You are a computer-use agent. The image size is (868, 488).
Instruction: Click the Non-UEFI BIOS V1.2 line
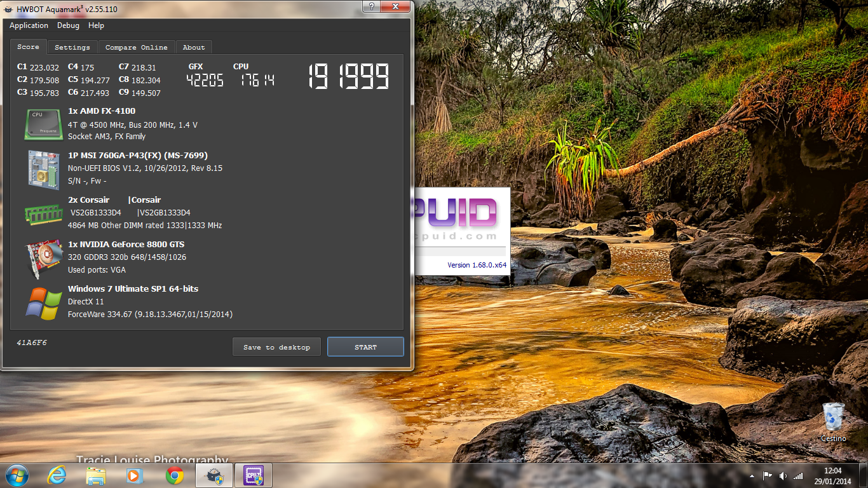point(145,168)
